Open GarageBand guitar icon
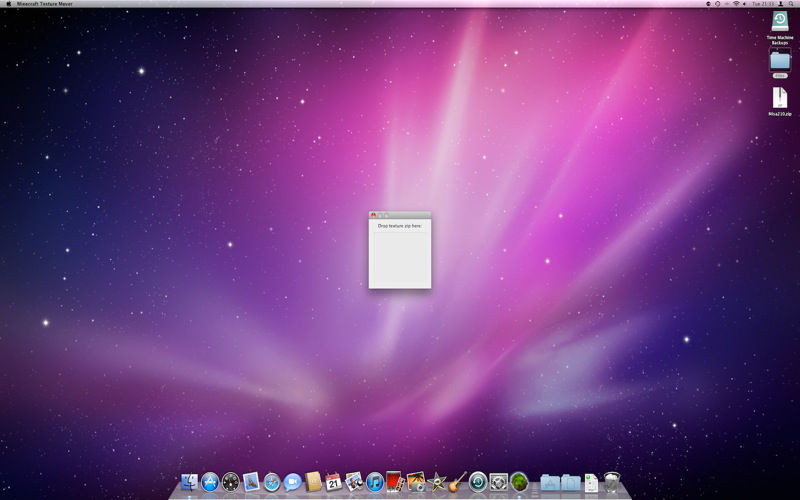The height and width of the screenshot is (500, 800). [x=457, y=482]
